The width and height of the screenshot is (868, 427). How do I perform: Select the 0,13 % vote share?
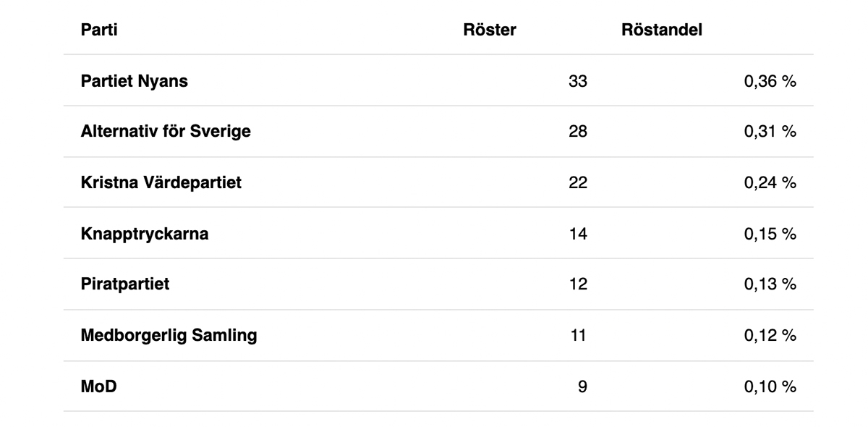pyautogui.click(x=770, y=284)
